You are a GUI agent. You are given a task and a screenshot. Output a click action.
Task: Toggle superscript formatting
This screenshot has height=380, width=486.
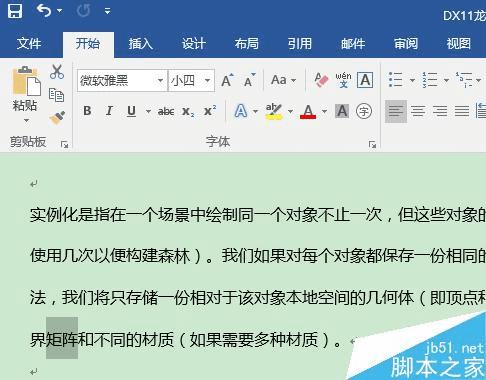tap(210, 110)
